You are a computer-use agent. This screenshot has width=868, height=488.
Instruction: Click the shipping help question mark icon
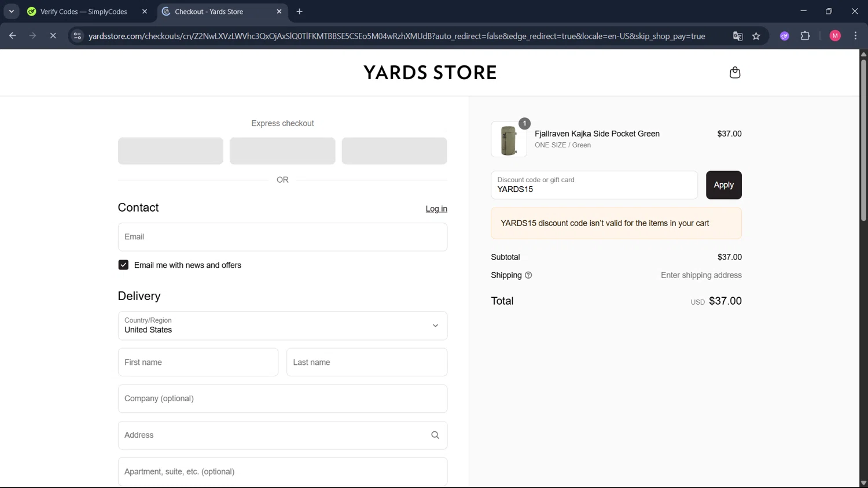(528, 275)
